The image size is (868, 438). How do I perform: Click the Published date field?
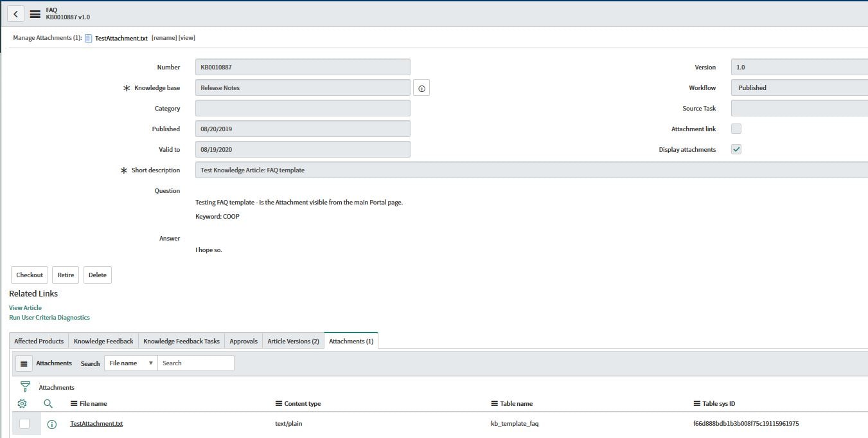click(x=303, y=129)
